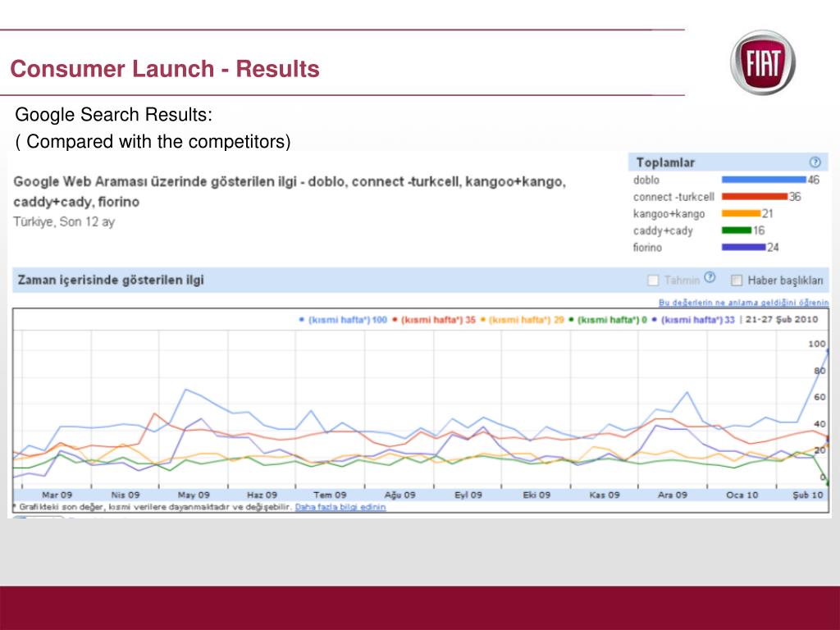Click the orange legend value '(kısmi hafta*) 29'
The width and height of the screenshot is (840, 630).
pyautogui.click(x=526, y=320)
